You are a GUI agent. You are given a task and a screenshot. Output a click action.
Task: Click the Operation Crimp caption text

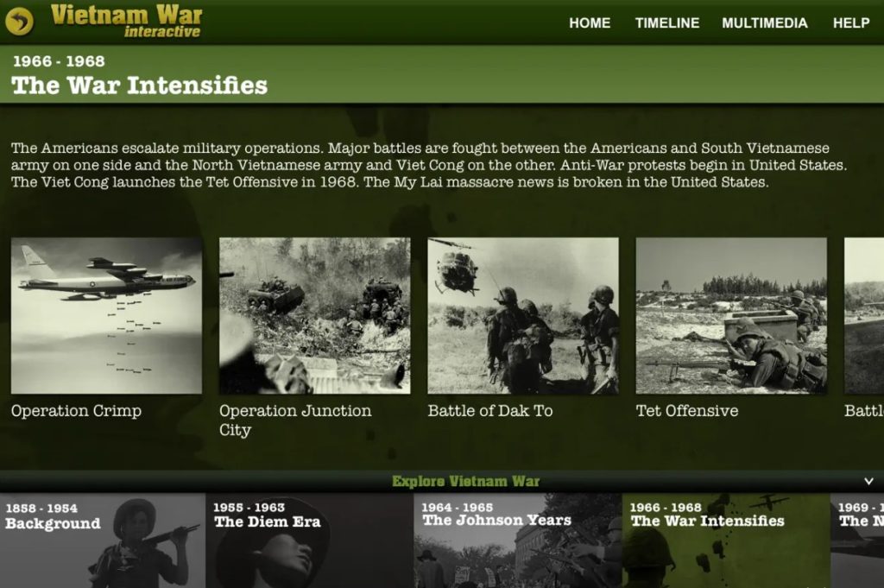75,411
